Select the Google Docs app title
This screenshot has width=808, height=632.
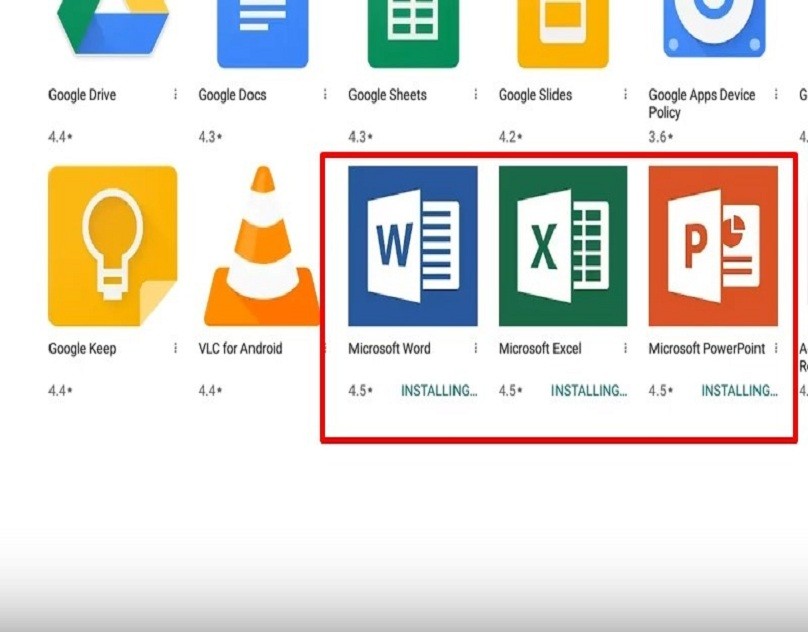[232, 95]
